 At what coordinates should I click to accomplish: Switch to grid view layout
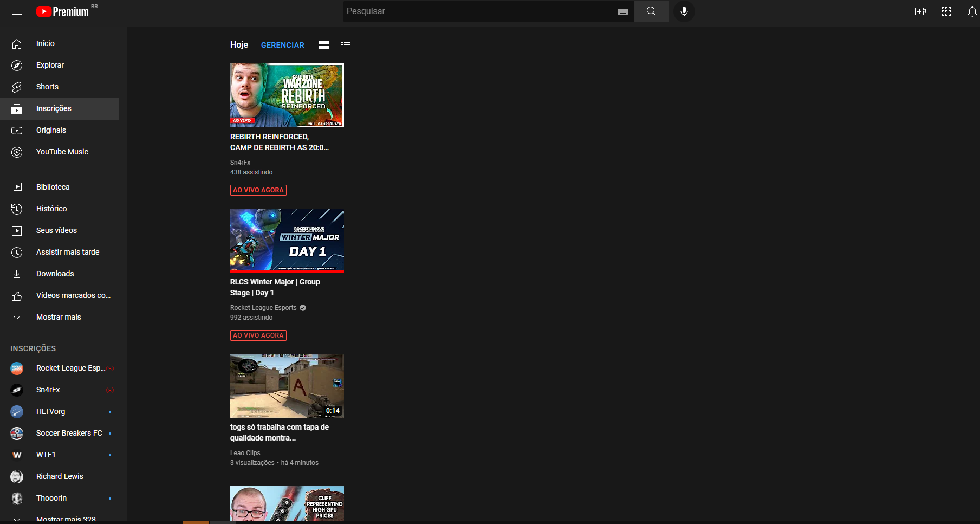(324, 45)
